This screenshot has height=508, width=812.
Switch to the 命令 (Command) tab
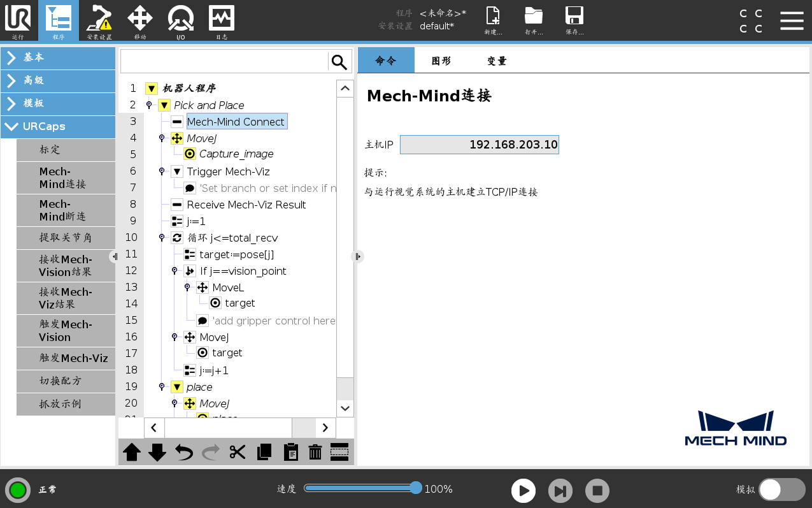pyautogui.click(x=386, y=61)
